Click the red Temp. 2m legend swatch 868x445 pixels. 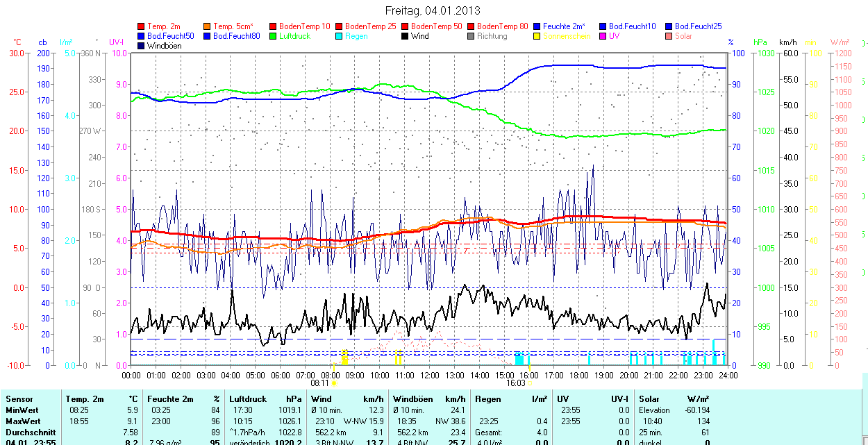(142, 26)
